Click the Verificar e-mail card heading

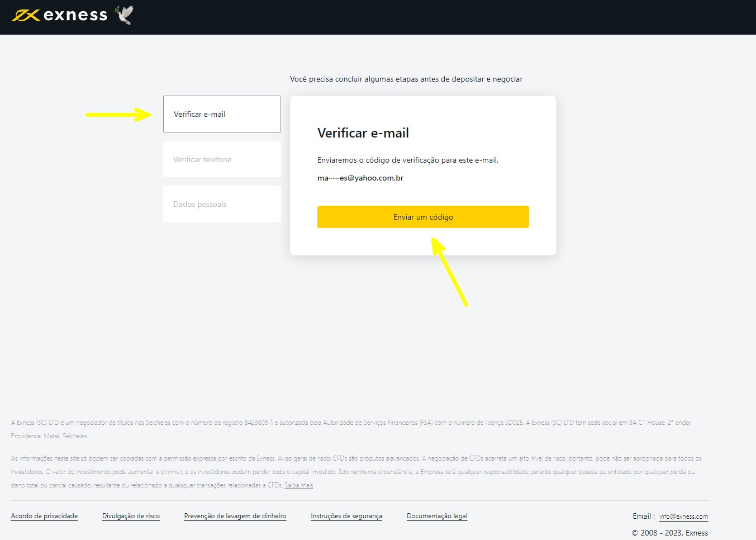[363, 132]
